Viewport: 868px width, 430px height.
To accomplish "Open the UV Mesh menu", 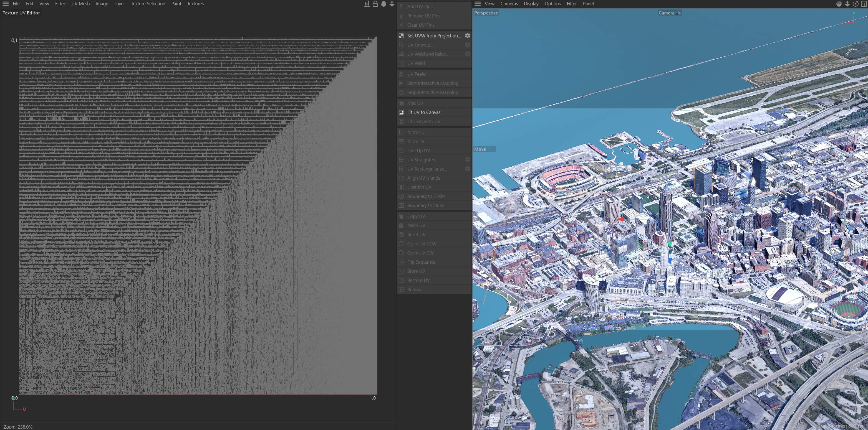I will 80,4.
